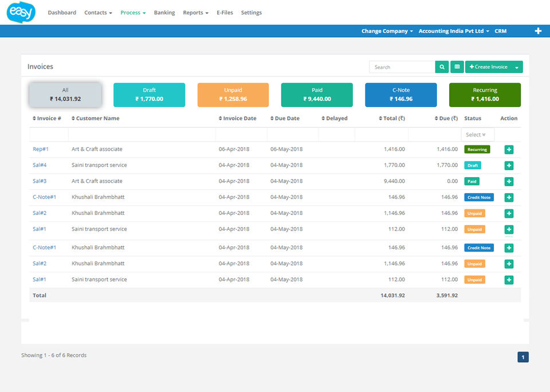The height and width of the screenshot is (392, 550).
Task: Select the Recurring invoices tile
Action: pos(485,95)
